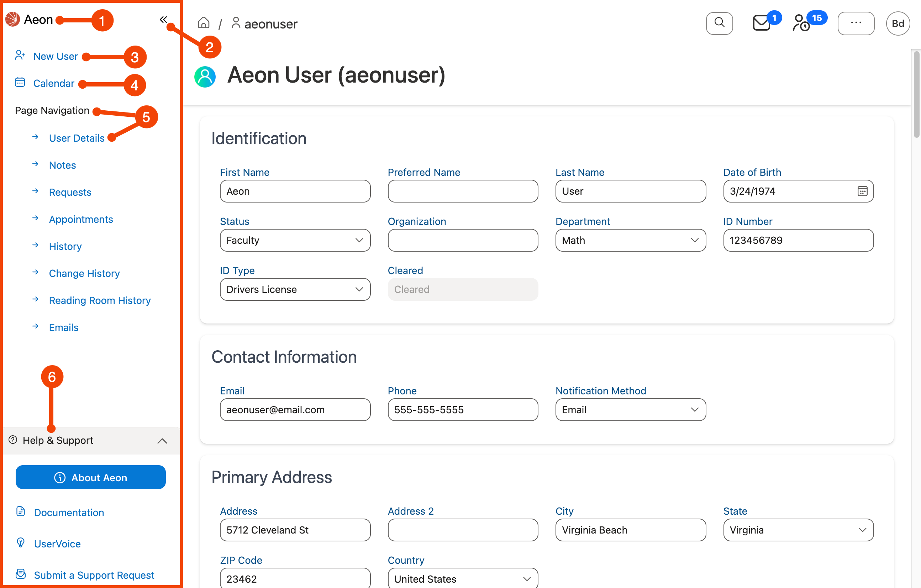Open the Notification Method dropdown
The height and width of the screenshot is (588, 921).
(x=630, y=410)
